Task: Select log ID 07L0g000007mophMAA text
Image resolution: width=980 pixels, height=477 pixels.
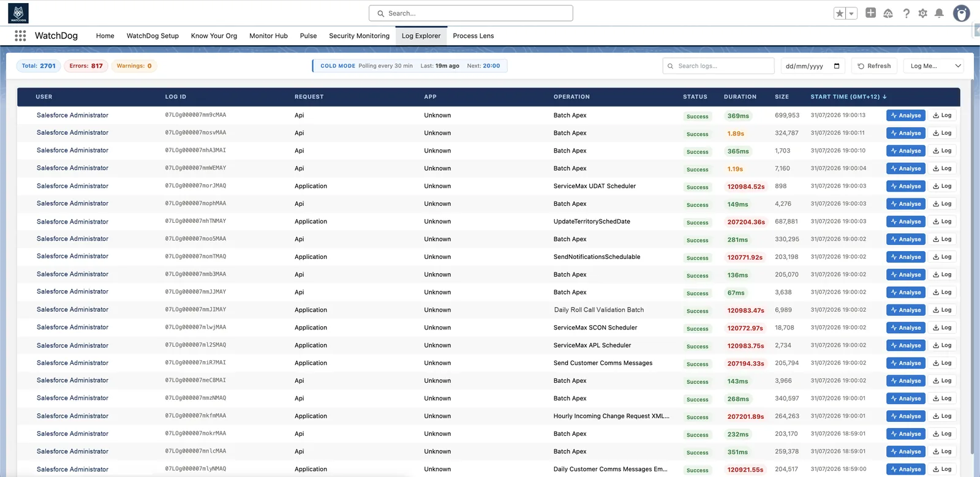Action: [195, 203]
